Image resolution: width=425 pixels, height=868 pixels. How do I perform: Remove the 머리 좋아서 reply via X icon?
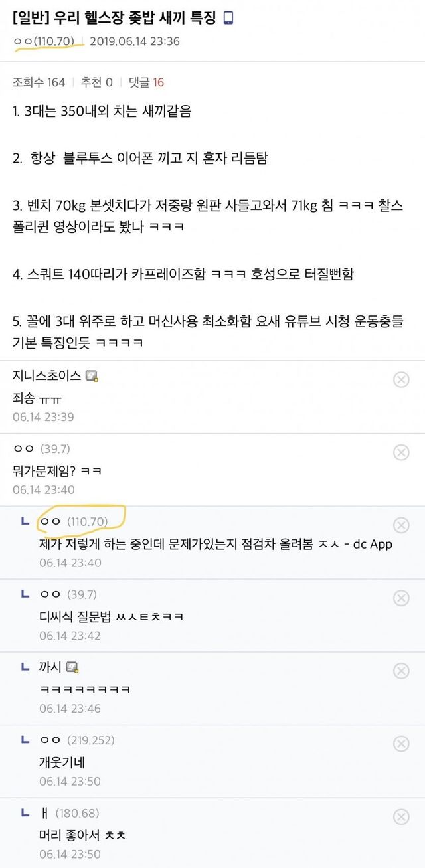coord(401,817)
